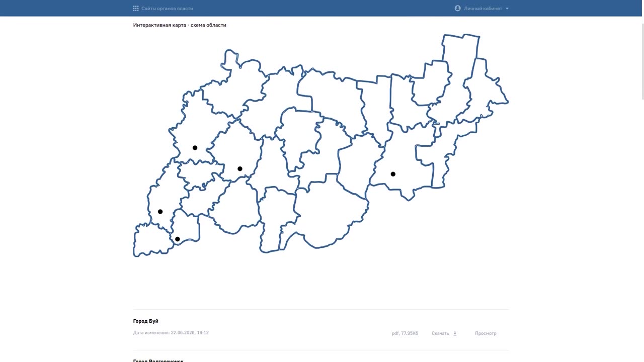This screenshot has width=644, height=362.
Task: Click the map dot in the southernmost western district
Action: tap(177, 239)
